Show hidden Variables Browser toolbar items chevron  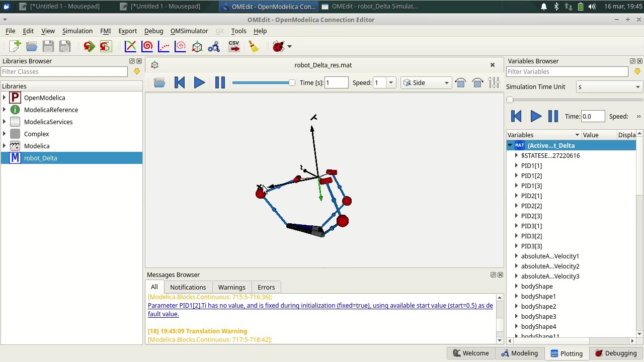point(639,116)
